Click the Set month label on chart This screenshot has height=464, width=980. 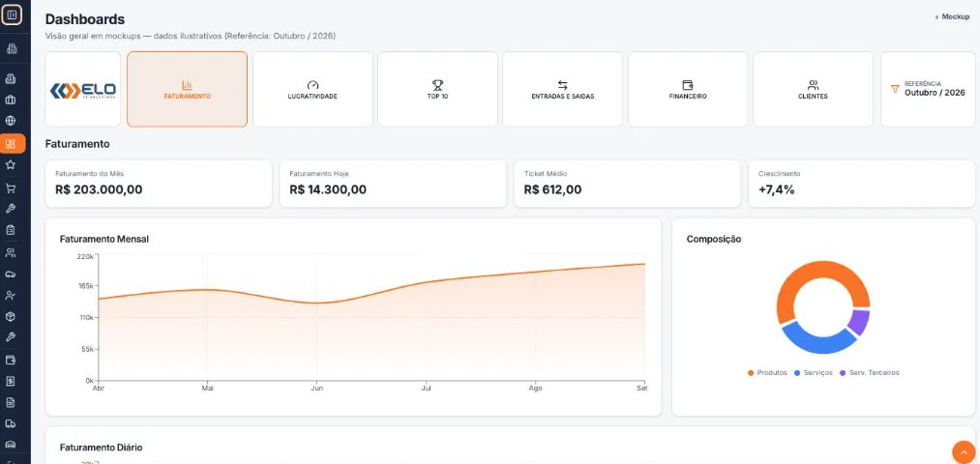641,388
